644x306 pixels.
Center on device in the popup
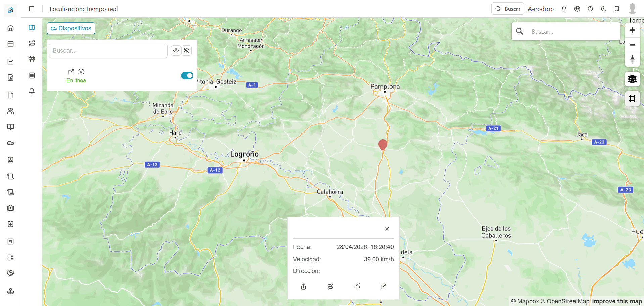pos(357,286)
